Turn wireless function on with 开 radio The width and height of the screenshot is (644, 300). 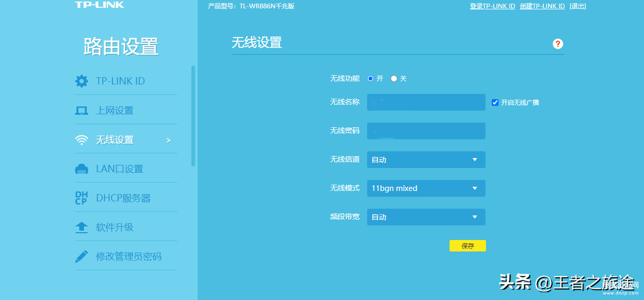[371, 78]
